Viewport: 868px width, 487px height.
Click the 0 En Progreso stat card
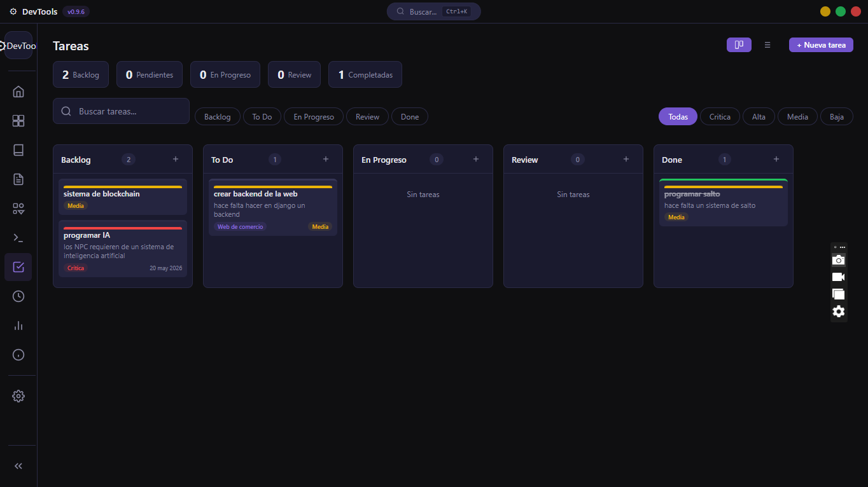(225, 74)
